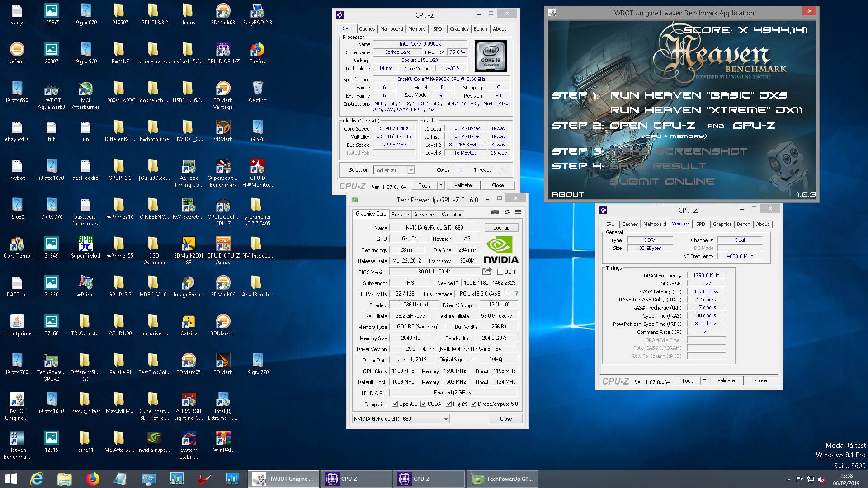Switch to the Sensors tab in GPU-Z
This screenshot has height=488, width=868.
(400, 215)
